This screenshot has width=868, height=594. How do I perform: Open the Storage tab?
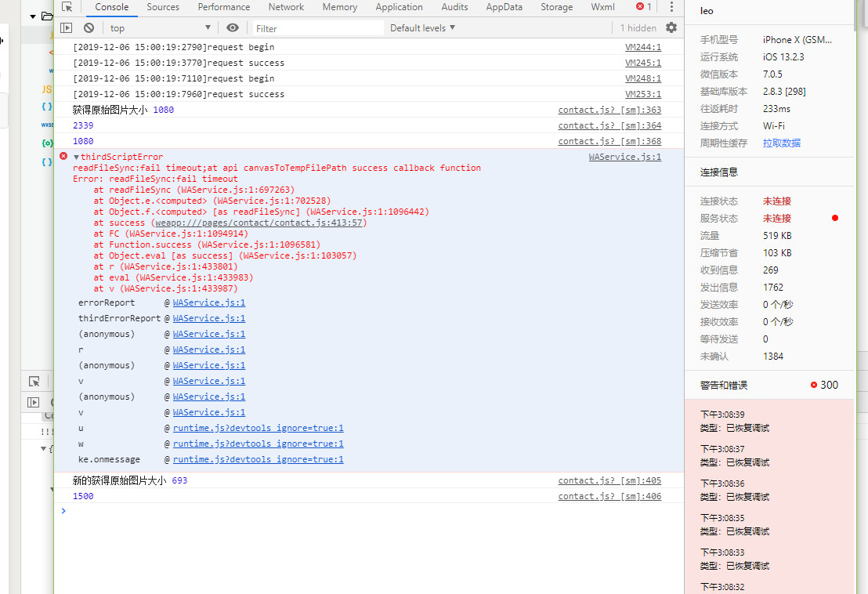[557, 6]
